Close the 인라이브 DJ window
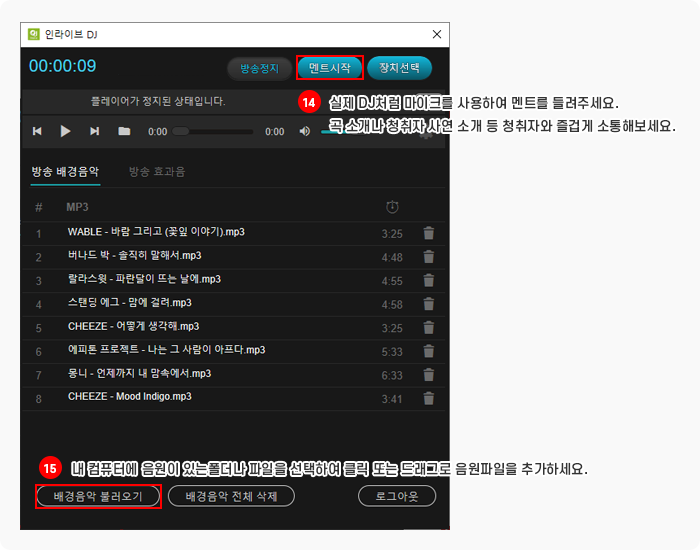700x550 pixels. tap(437, 34)
